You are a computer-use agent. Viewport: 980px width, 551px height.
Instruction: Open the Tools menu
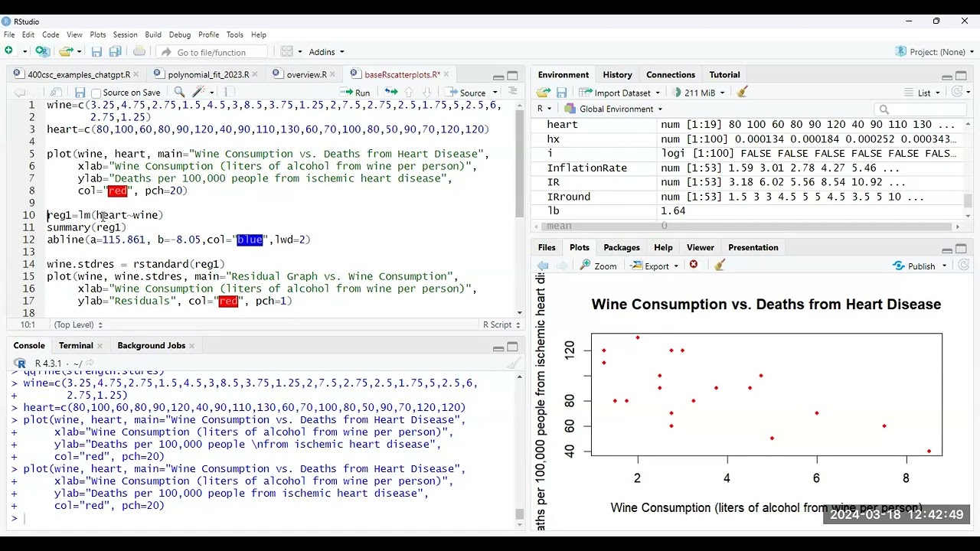[x=235, y=34]
